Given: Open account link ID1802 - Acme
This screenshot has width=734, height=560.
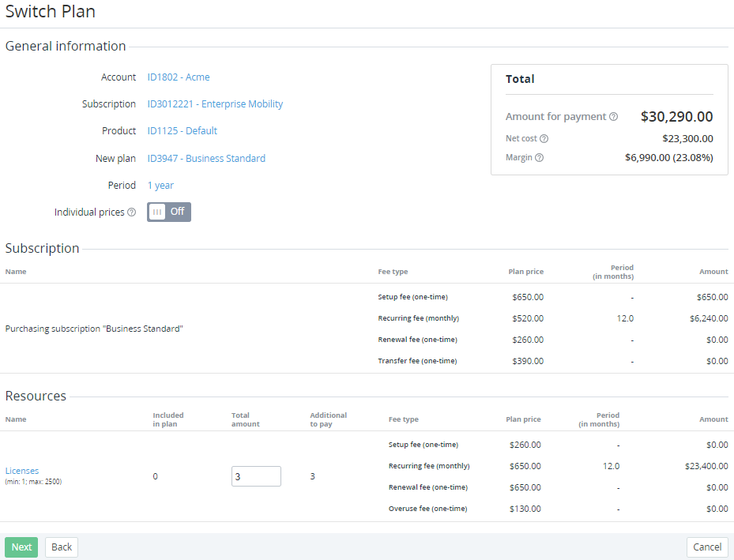Looking at the screenshot, I should [179, 77].
